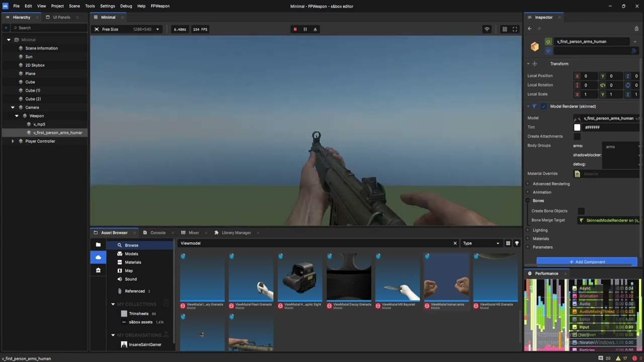The image size is (644, 362).
Task: Toggle Create Bone Objects checkbox
Action: (581, 211)
